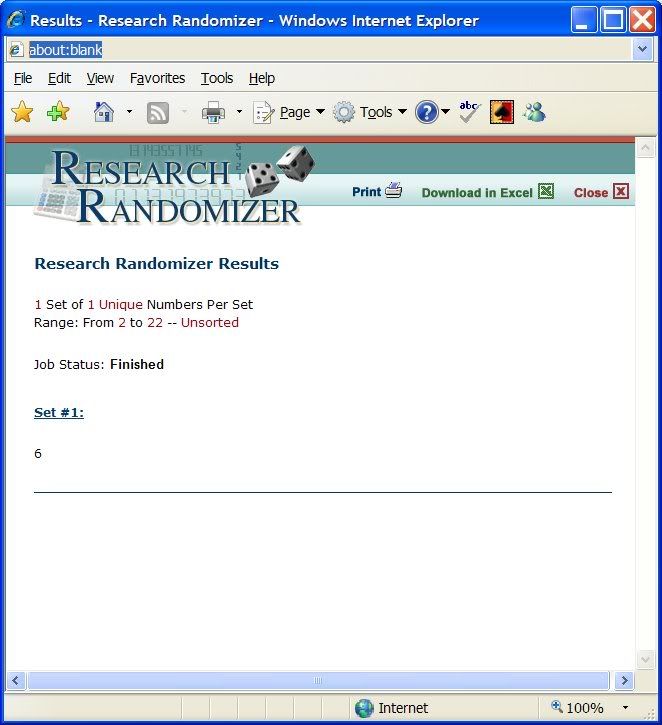Click the Job Status Finished text
Screen dimensions: 662x725
point(99,364)
